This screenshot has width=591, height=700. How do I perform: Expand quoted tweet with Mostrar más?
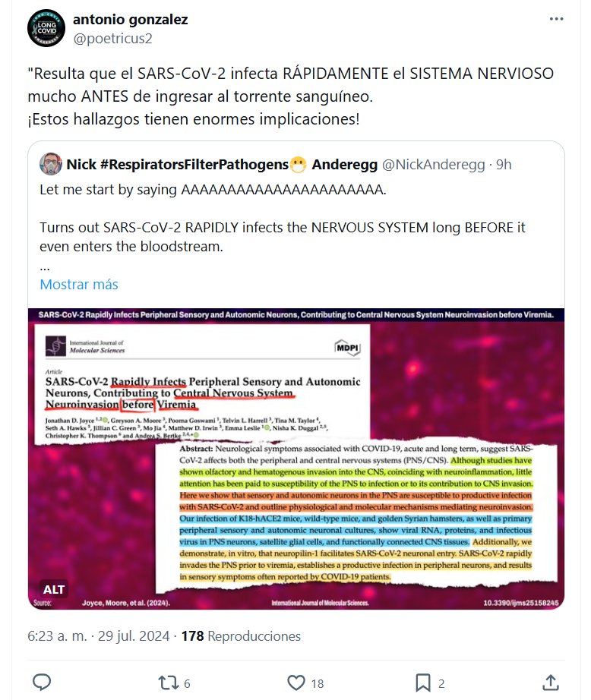point(79,285)
